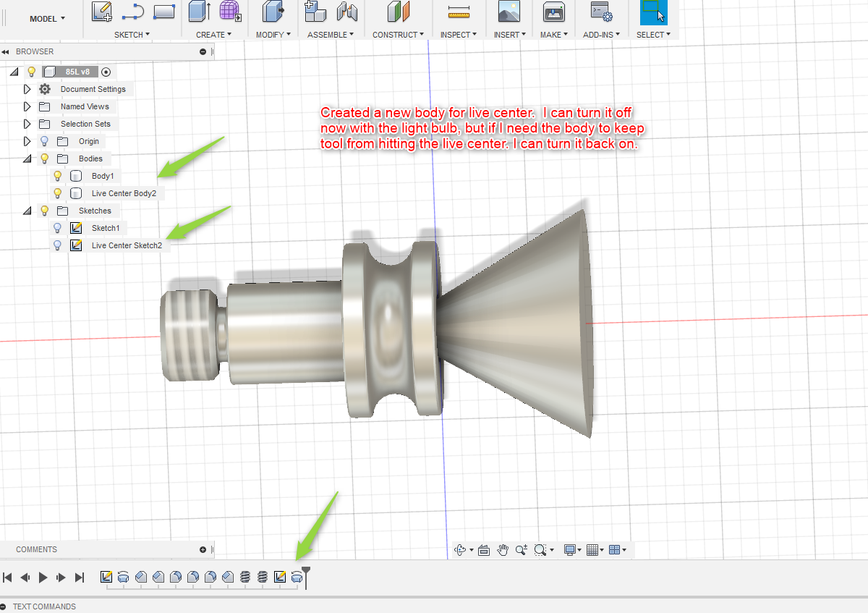Open the MODEL workspace dropdown

click(x=47, y=19)
